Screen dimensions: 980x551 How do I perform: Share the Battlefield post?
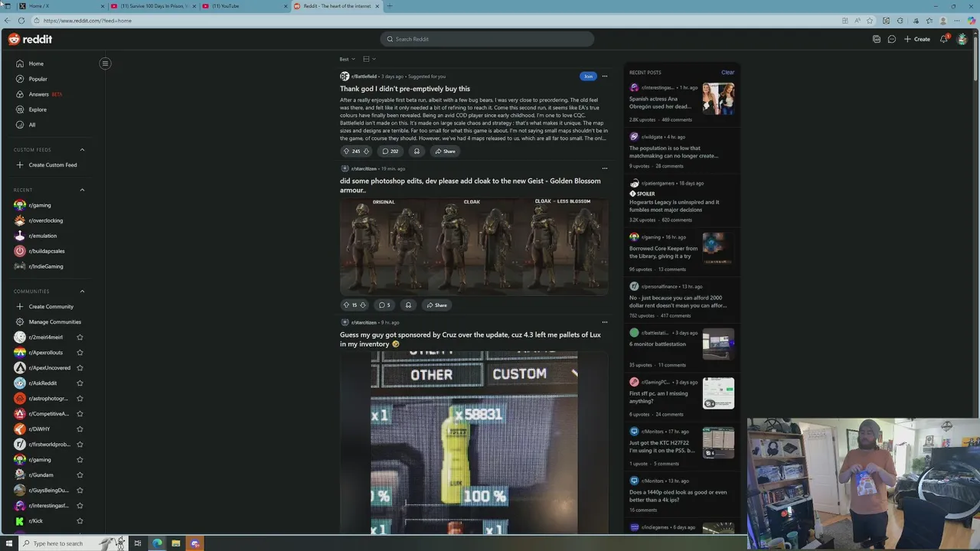point(445,152)
